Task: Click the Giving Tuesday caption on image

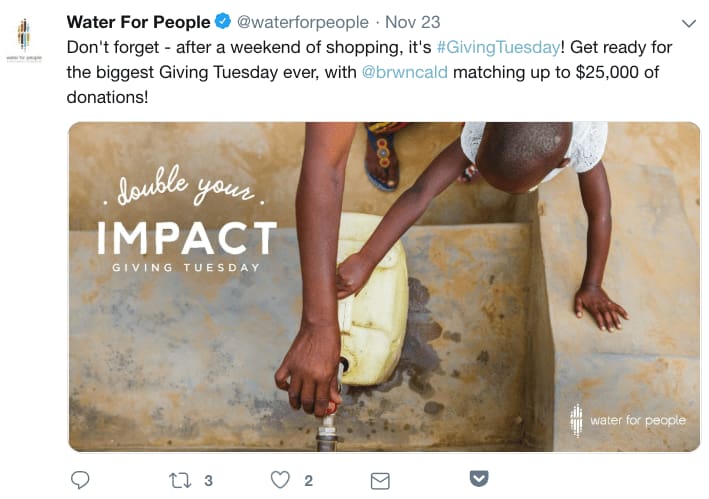Action: [x=186, y=268]
